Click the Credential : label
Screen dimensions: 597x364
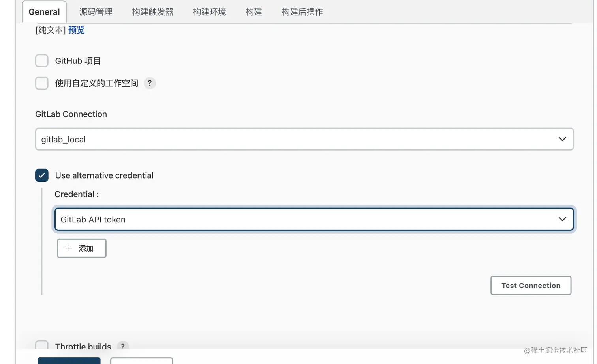point(77,194)
